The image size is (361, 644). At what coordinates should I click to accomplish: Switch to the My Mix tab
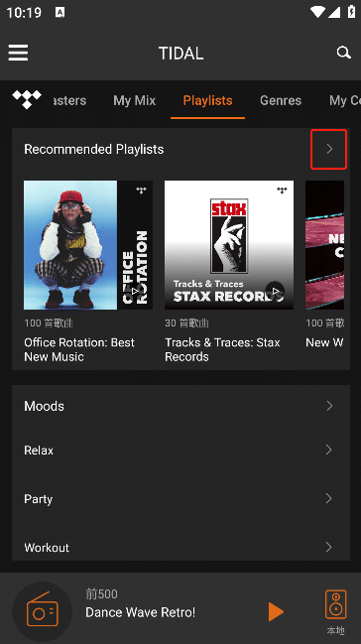[134, 100]
